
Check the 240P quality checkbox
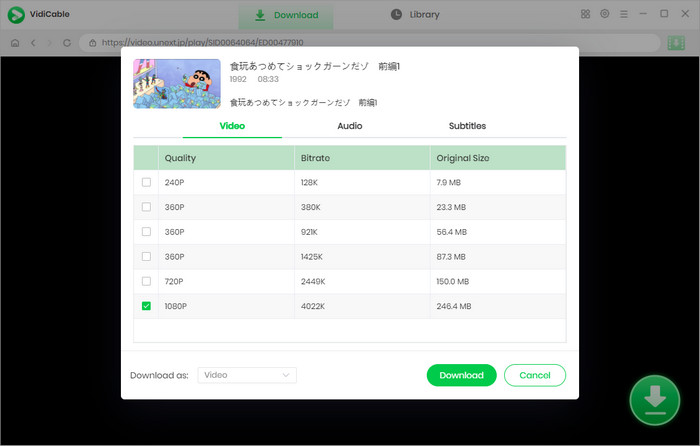(x=147, y=183)
